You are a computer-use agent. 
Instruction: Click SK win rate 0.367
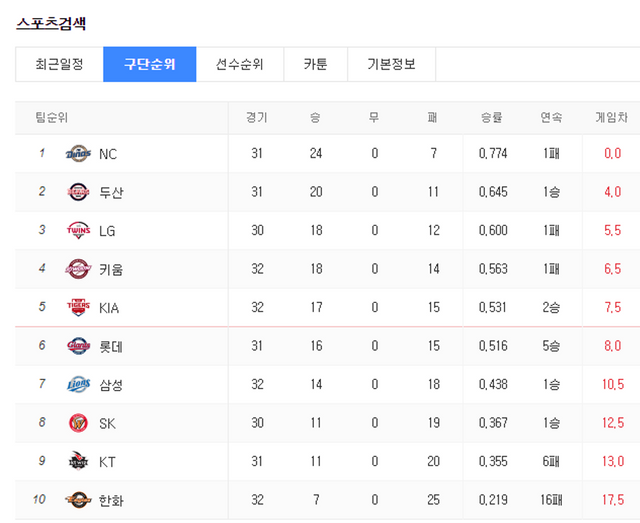coord(493,423)
